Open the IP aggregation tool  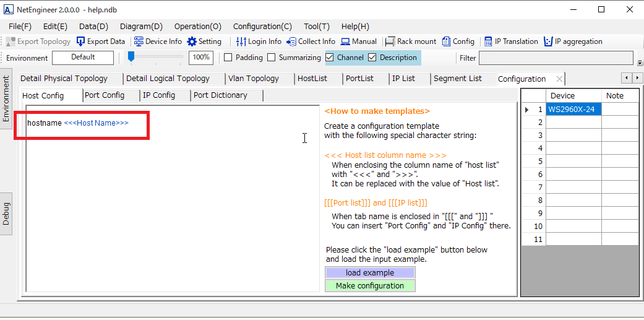(x=548, y=41)
